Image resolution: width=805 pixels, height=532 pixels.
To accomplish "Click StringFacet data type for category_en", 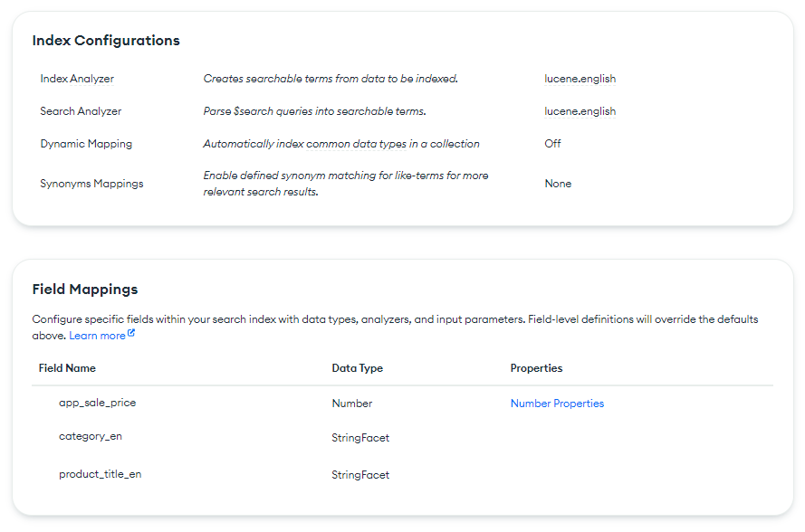I will (x=360, y=438).
